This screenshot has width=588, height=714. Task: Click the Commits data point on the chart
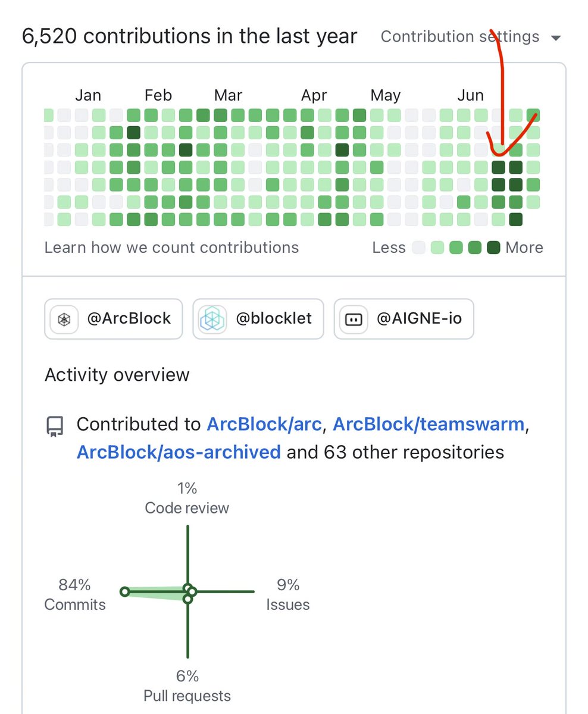point(124,591)
